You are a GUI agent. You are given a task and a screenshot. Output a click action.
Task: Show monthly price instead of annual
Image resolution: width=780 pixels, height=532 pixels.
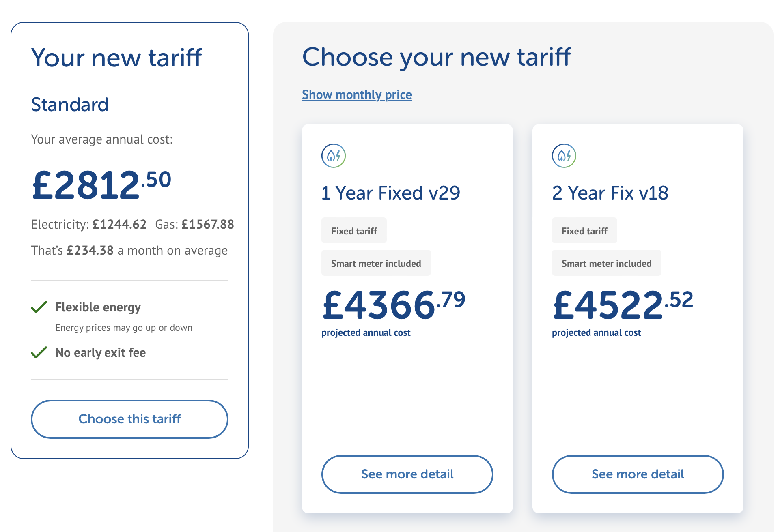(357, 94)
